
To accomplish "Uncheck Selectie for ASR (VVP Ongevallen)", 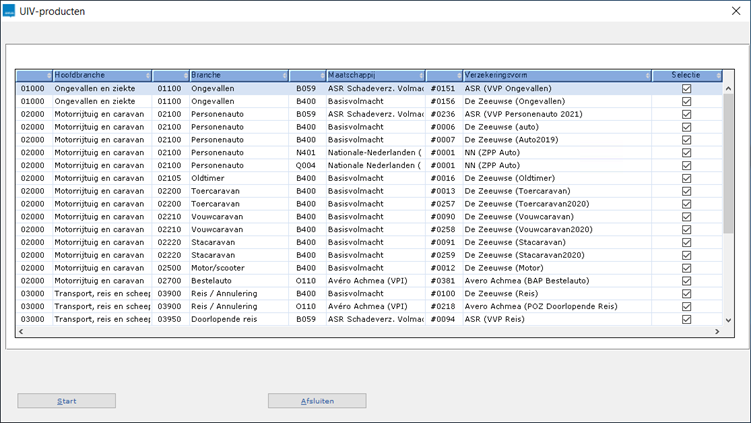I will [x=686, y=88].
